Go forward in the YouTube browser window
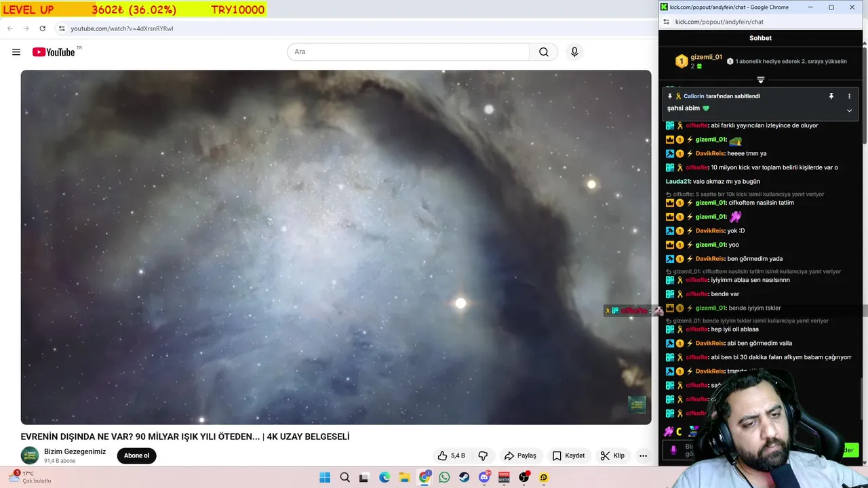The image size is (868, 488). [x=26, y=28]
